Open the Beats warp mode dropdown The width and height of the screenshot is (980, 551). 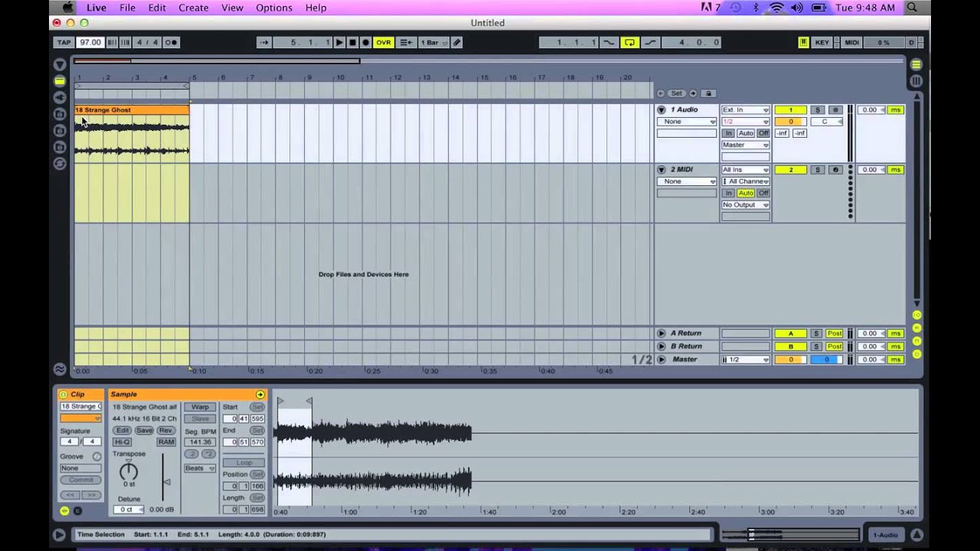pyautogui.click(x=200, y=468)
